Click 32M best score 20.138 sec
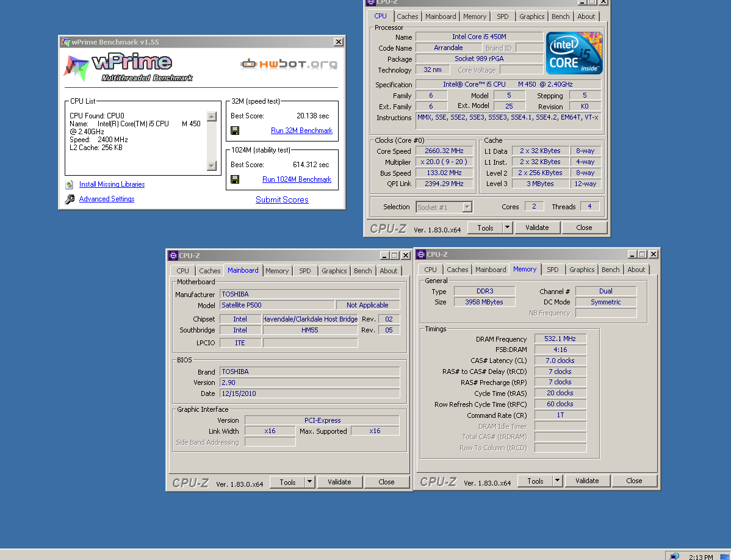Viewport: 731px width, 560px height. pyautogui.click(x=313, y=115)
